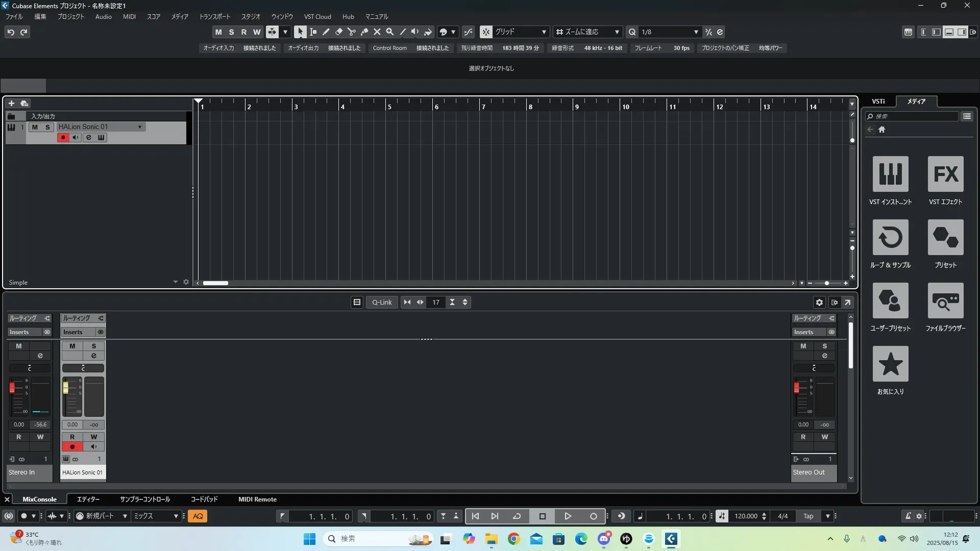Select the Split scissors tool
The image size is (980, 551).
click(351, 32)
